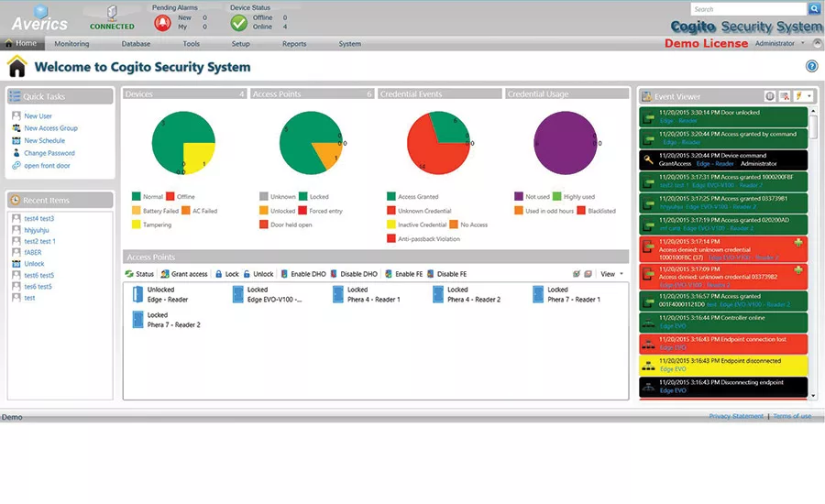Viewport: 825px width, 504px height.
Task: Click the Not used purple legend swatch
Action: (x=518, y=196)
